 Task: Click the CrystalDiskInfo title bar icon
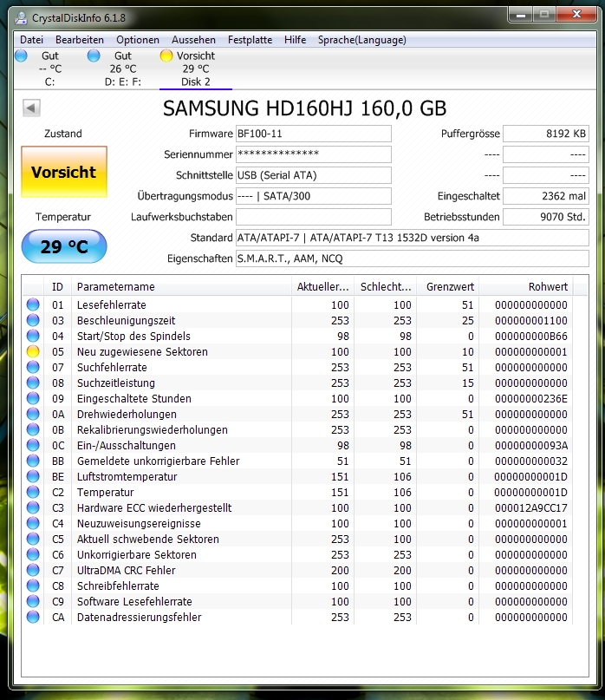21,18
